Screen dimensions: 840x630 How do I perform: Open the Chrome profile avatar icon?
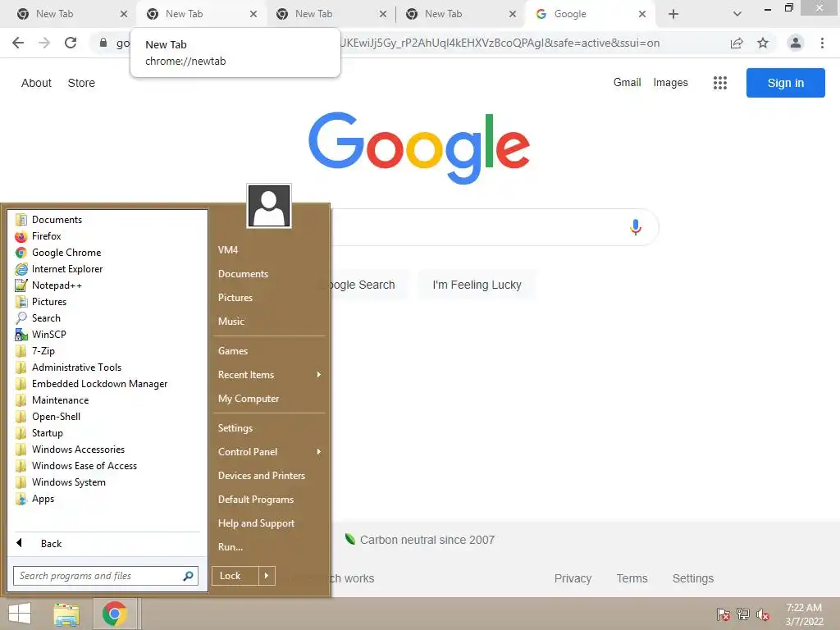(796, 43)
